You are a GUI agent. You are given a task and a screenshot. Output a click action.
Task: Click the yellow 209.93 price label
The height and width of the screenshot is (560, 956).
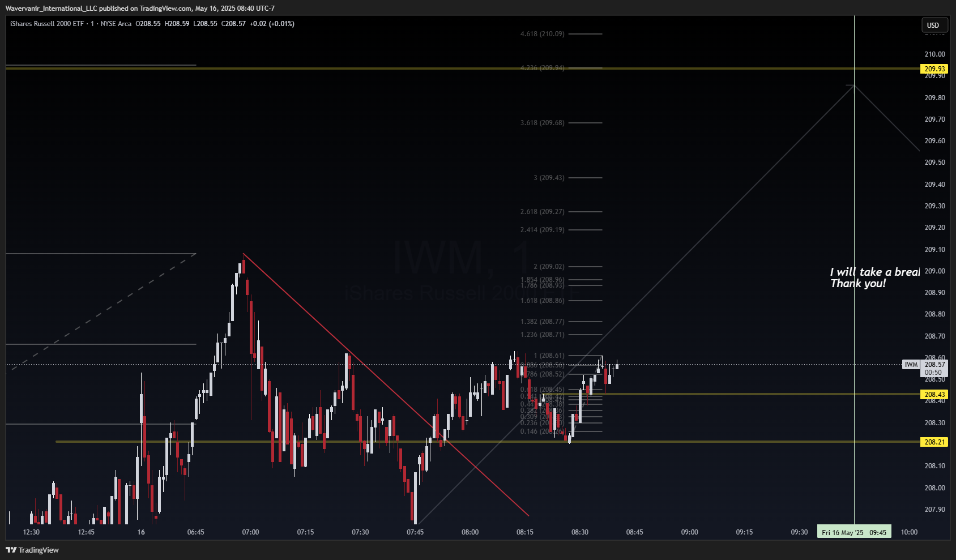[x=934, y=69]
